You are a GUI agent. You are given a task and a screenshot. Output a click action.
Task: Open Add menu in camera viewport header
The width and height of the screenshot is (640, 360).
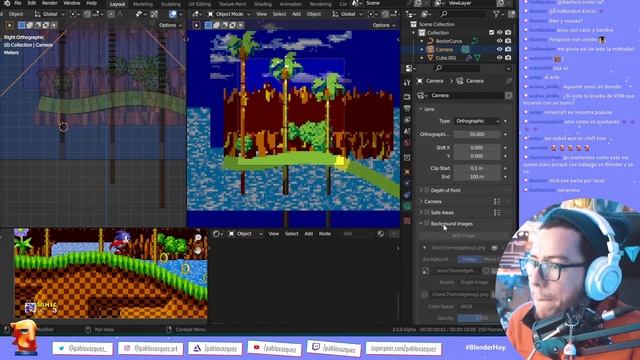click(x=296, y=14)
